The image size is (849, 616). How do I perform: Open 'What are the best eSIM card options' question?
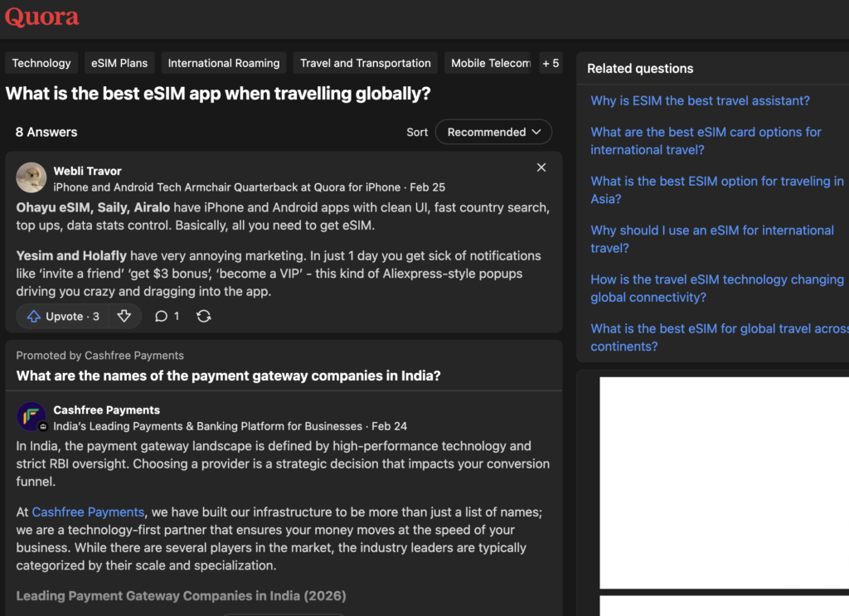tap(706, 141)
